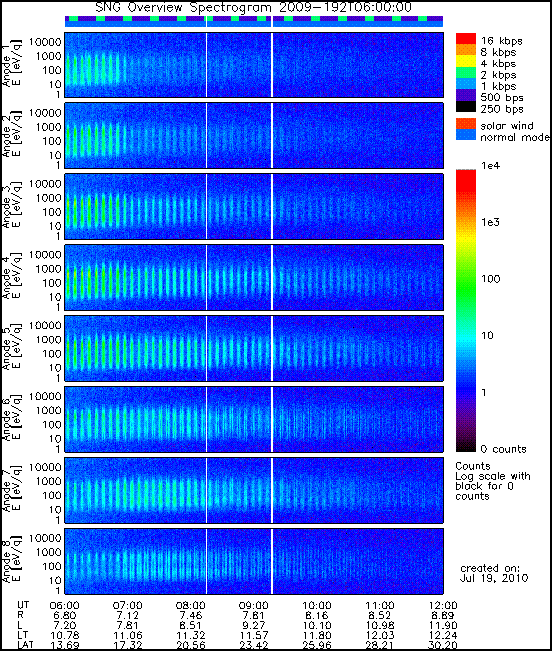Click the LT value '11.06'
Screen dimensions: 552x651
(127, 635)
